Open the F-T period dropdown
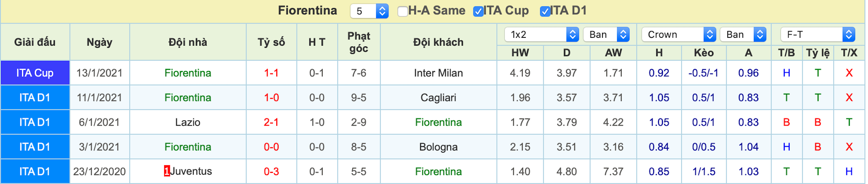The width and height of the screenshot is (868, 184). coord(817,35)
